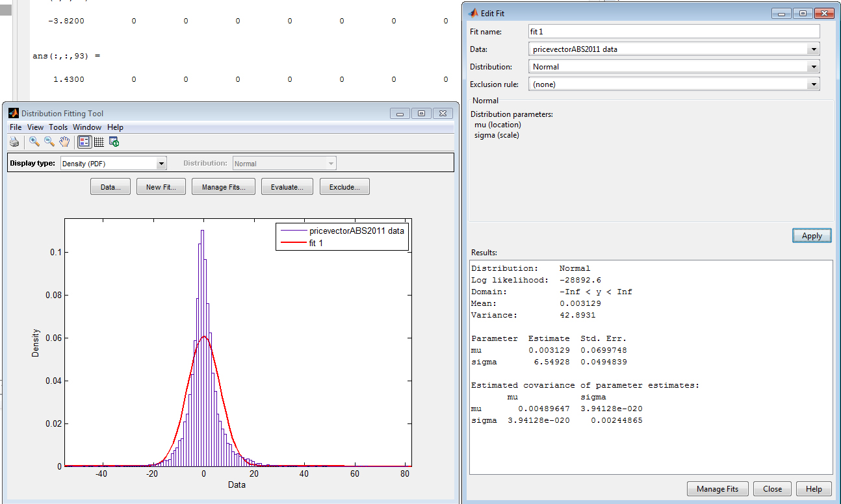This screenshot has height=504, width=841.
Task: Select the Zoom Out tool
Action: (49, 142)
